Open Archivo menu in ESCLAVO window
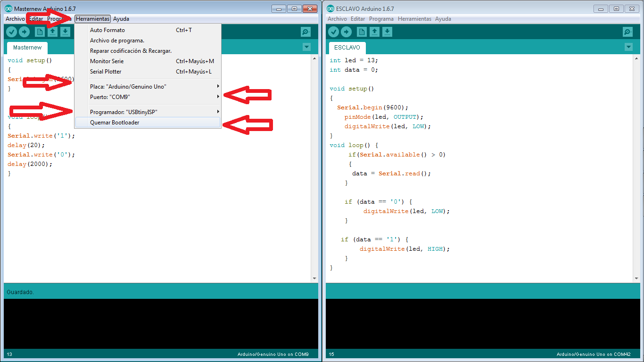Image resolution: width=644 pixels, height=362 pixels. pos(337,19)
